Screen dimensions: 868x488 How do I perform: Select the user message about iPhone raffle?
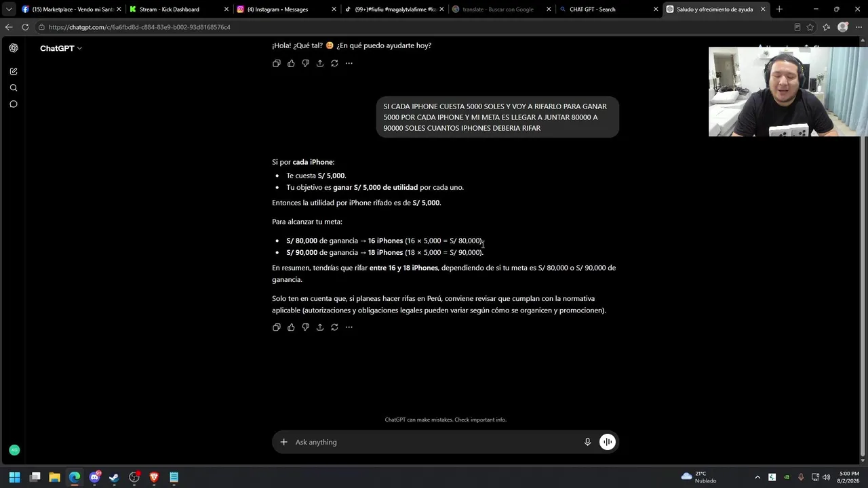[x=497, y=117]
